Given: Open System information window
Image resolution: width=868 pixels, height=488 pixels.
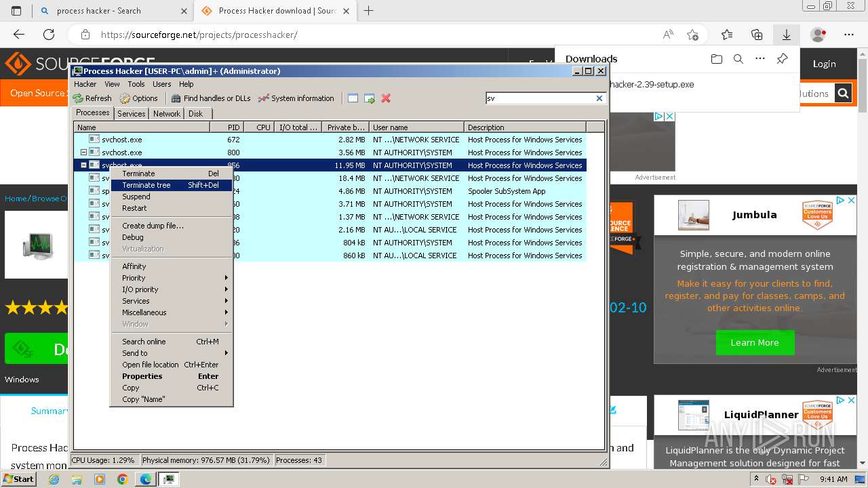Looking at the screenshot, I should [x=296, y=98].
